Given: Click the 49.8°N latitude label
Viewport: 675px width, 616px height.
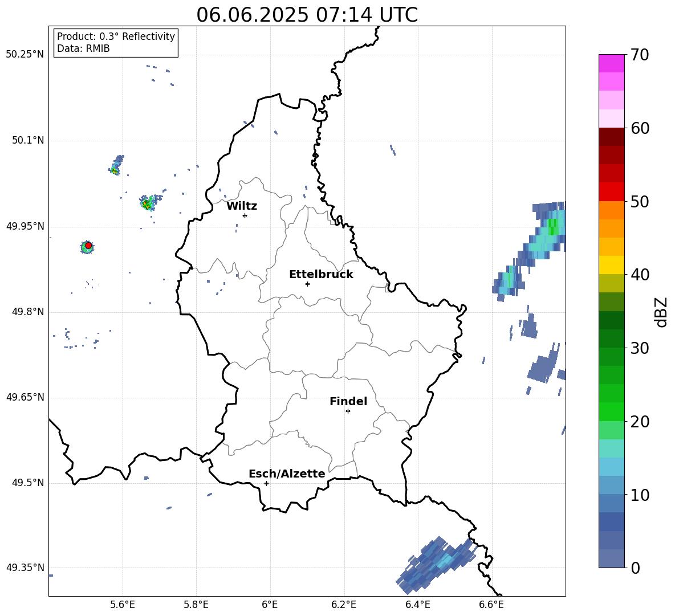Looking at the screenshot, I should pyautogui.click(x=28, y=312).
